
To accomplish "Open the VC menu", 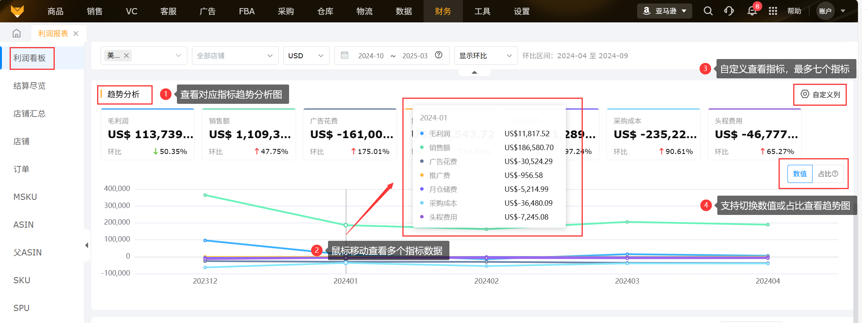I will 132,11.
